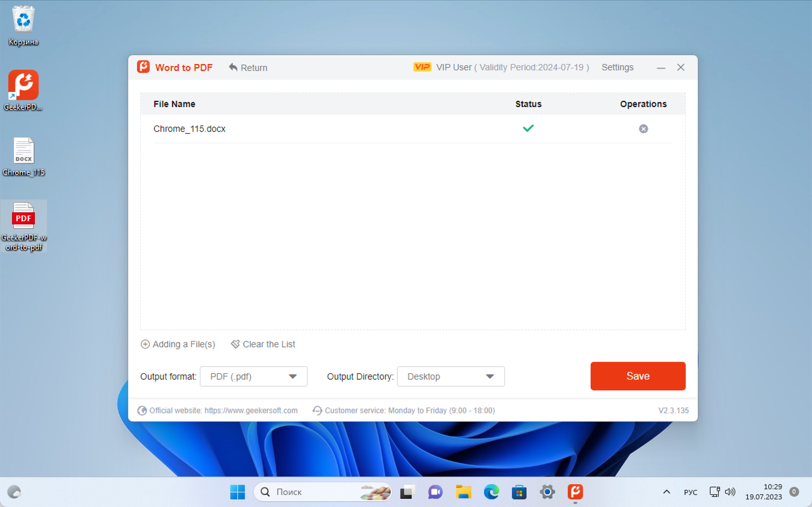Click the GeekerPDF logo in title bar
This screenshot has height=507, width=812.
point(143,67)
